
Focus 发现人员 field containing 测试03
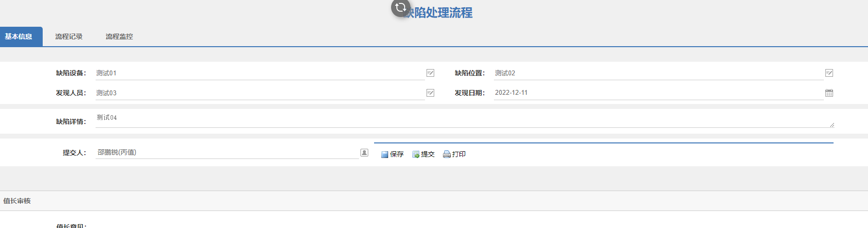pyautogui.click(x=260, y=93)
